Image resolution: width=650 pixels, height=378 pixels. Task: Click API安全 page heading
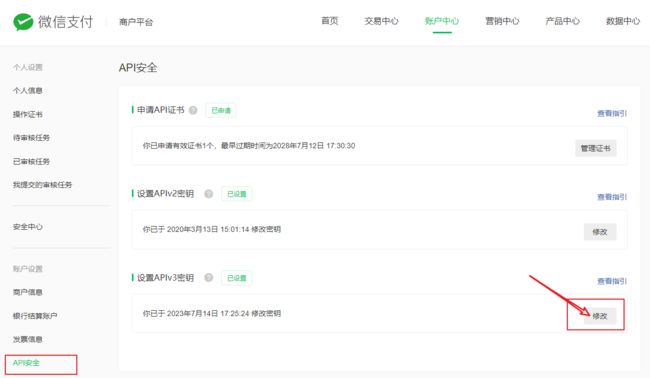click(138, 68)
